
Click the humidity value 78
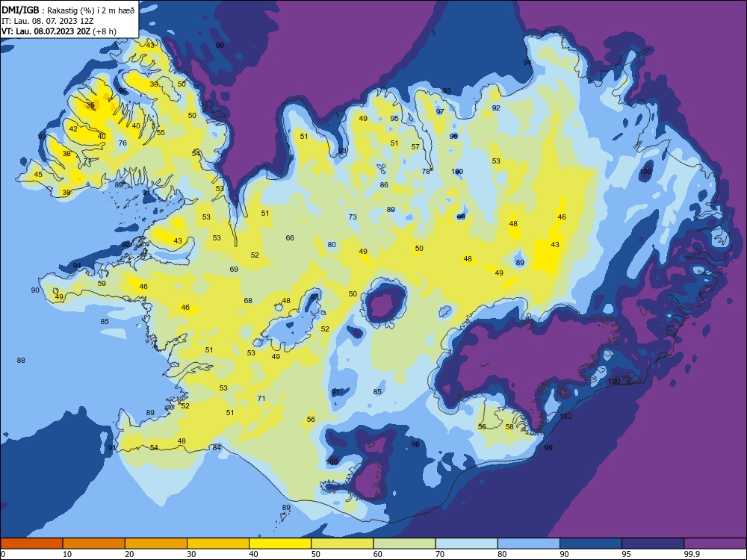tap(426, 172)
